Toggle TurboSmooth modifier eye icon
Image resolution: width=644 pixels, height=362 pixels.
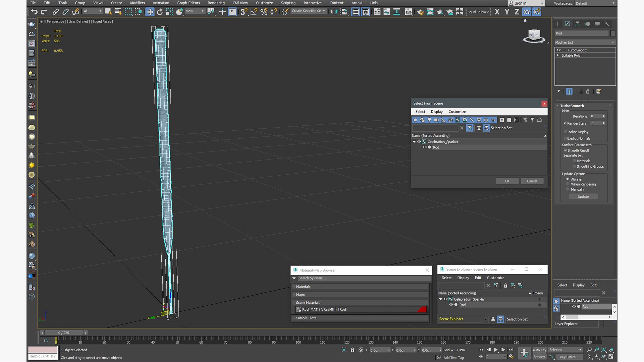pyautogui.click(x=559, y=50)
